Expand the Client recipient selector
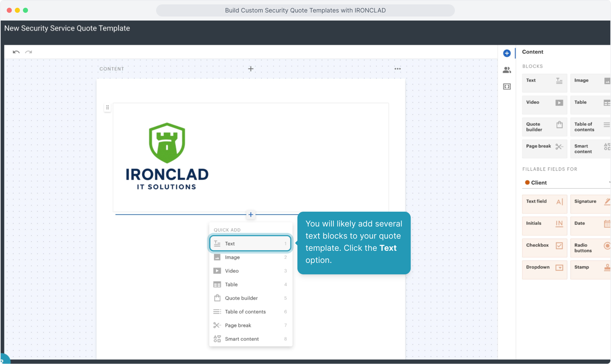611x364 pixels. [566, 183]
